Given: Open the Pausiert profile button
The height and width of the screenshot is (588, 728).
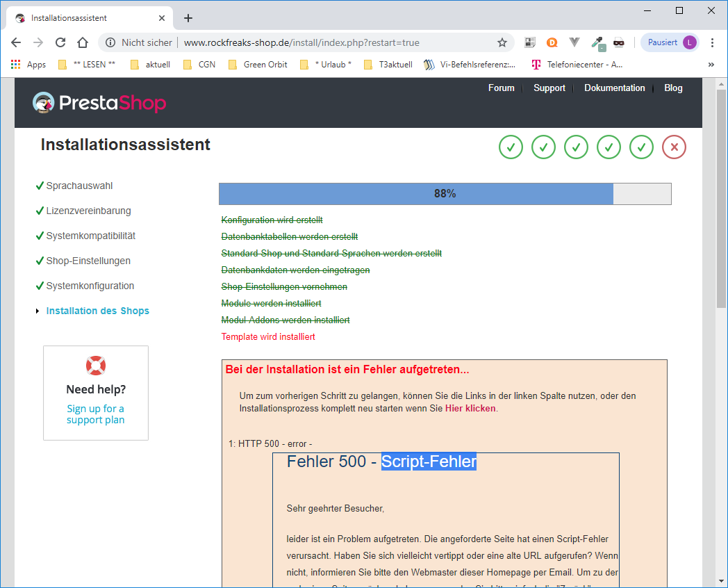Looking at the screenshot, I should (x=670, y=42).
